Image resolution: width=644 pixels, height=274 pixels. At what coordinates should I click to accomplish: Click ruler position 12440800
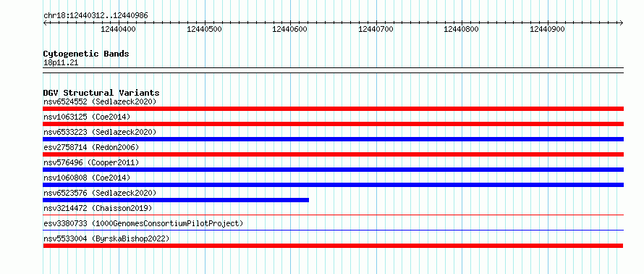tap(462, 29)
